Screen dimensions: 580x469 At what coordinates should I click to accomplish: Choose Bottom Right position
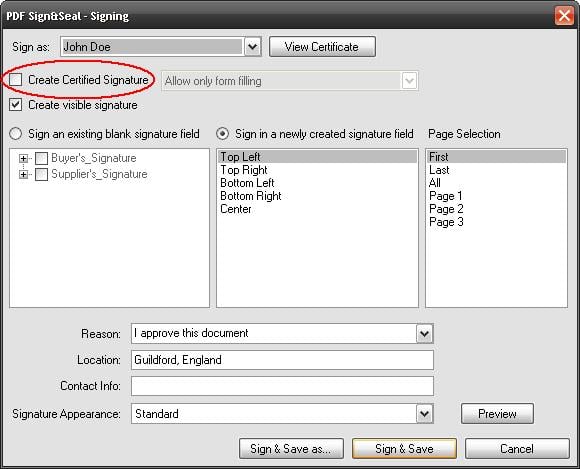[x=317, y=196]
